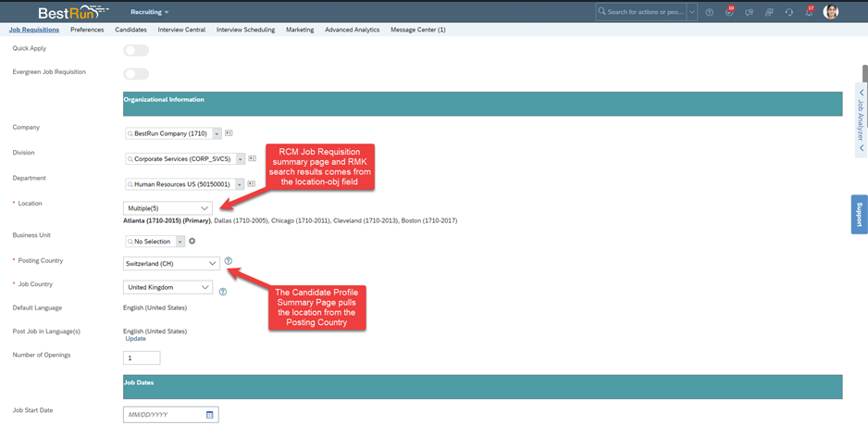Image resolution: width=868 pixels, height=425 pixels.
Task: Open the details card icon next to Company
Action: 229,133
